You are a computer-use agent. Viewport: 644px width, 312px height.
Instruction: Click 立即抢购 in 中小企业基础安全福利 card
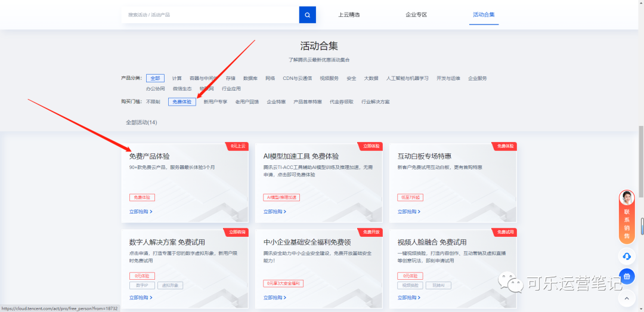pyautogui.click(x=275, y=298)
